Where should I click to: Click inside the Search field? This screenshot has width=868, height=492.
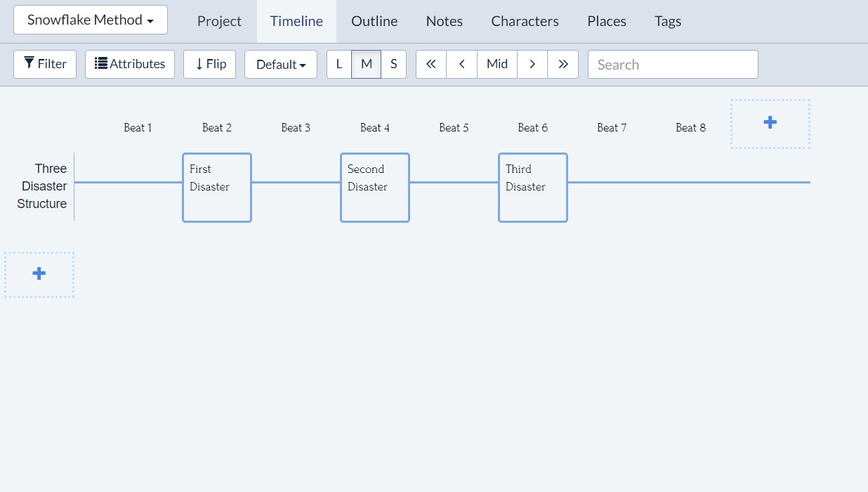click(672, 64)
